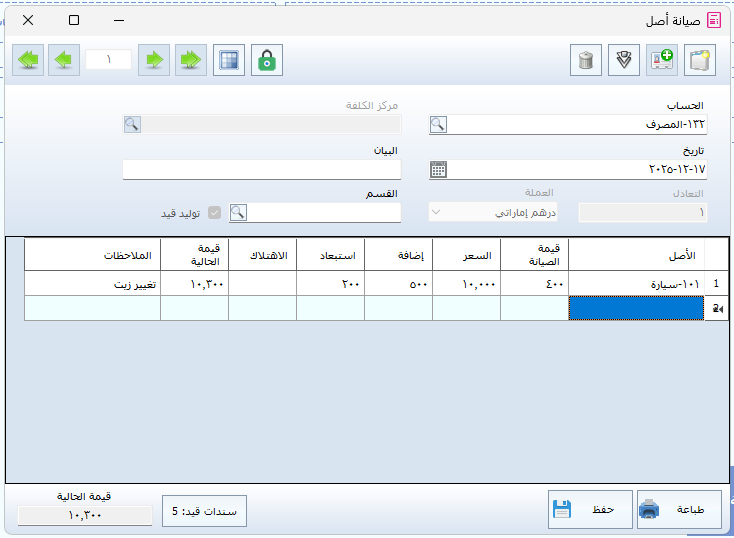Viewport: 734px width, 538px height.
Task: Click the search icon in الحساب field
Action: pyautogui.click(x=438, y=125)
